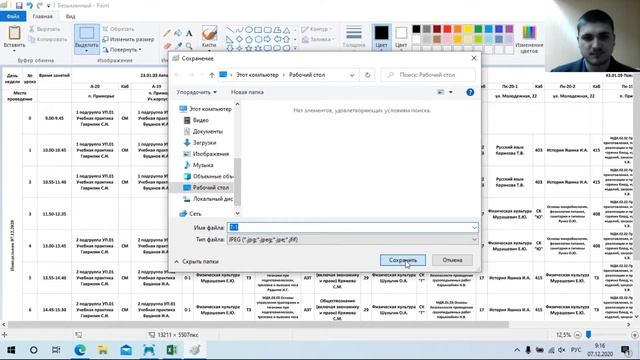Click the Имя файла text field
This screenshot has height=360, width=640.
[x=353, y=227]
